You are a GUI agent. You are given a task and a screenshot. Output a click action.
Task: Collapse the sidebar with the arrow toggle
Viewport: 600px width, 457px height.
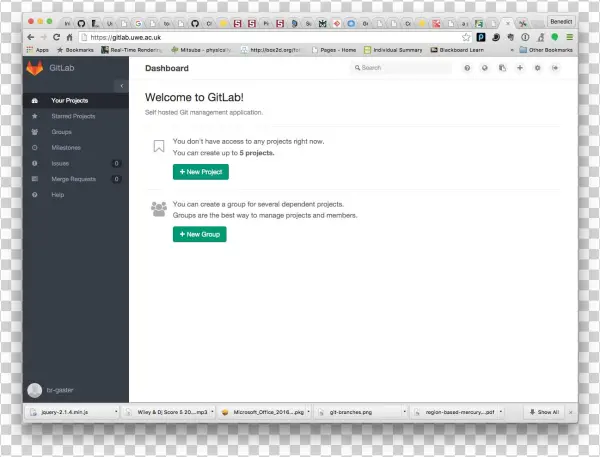click(121, 86)
